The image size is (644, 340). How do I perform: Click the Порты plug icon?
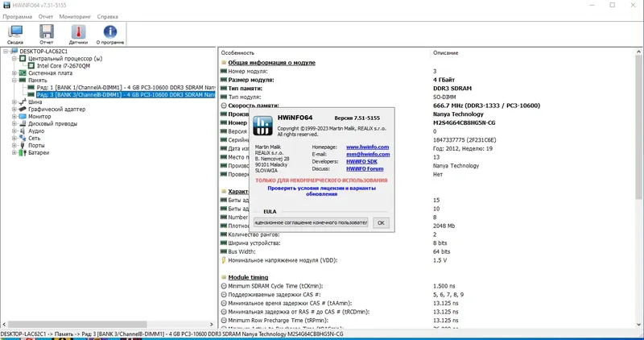click(23, 146)
